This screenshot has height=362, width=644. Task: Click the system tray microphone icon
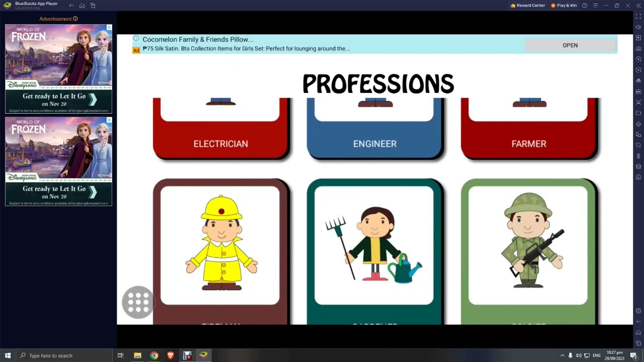click(x=570, y=355)
